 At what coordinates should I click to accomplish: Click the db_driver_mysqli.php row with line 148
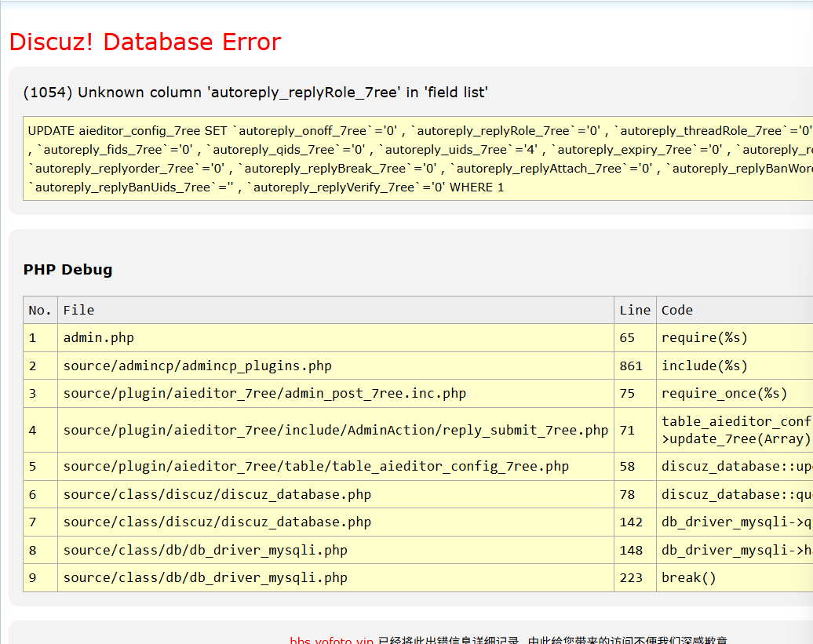[x=205, y=550]
